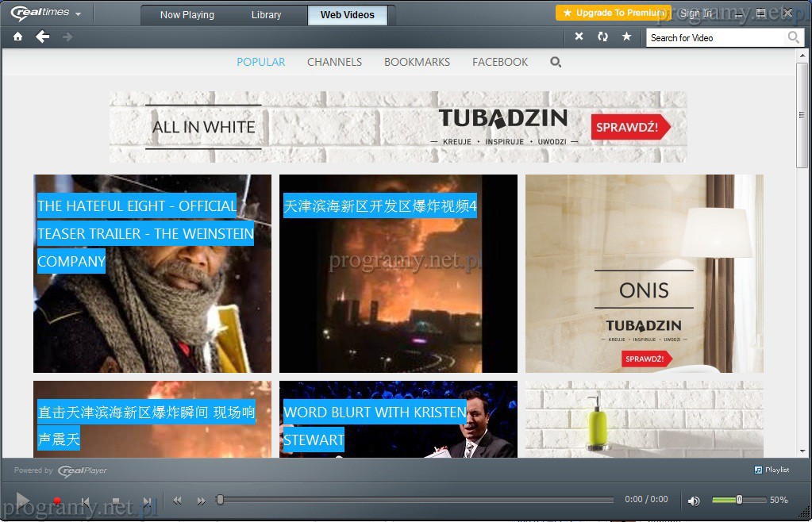Click the rewind double-arrow button
This screenshot has height=522, width=812.
tap(178, 501)
